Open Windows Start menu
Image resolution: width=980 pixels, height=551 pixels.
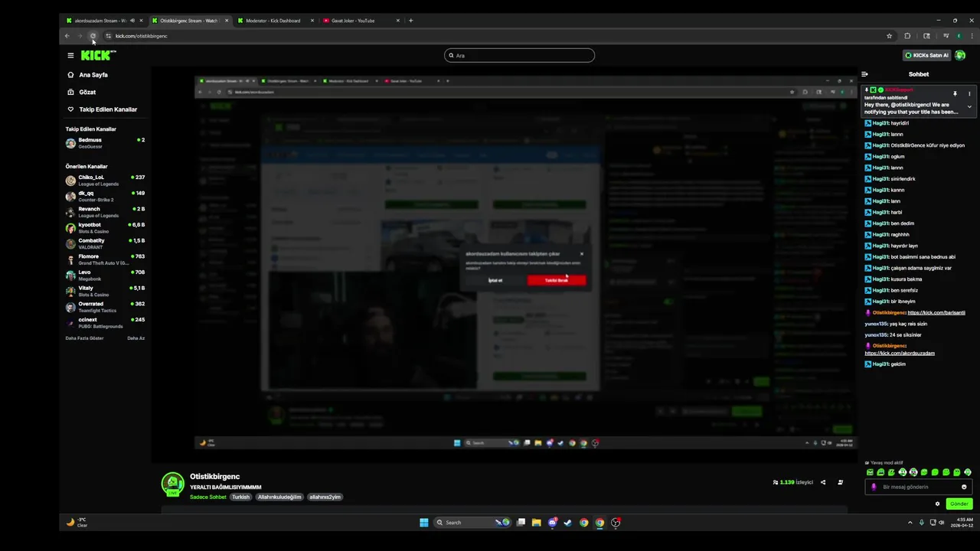(x=423, y=523)
